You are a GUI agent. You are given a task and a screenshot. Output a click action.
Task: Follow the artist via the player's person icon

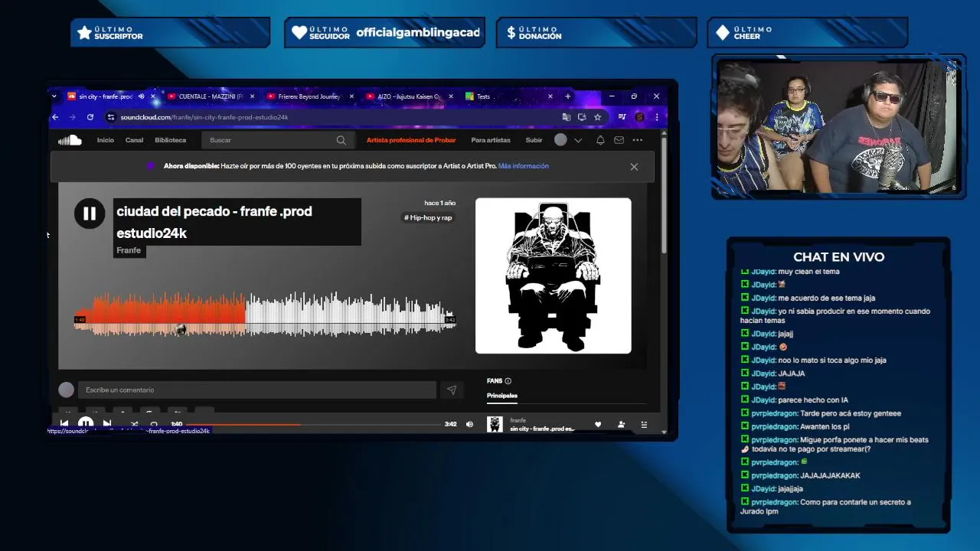621,425
